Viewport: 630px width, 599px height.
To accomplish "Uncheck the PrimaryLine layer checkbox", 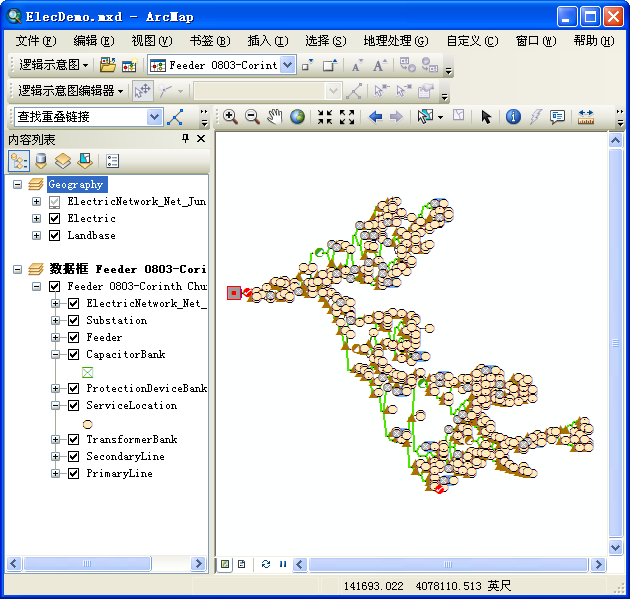I will pyautogui.click(x=73, y=474).
